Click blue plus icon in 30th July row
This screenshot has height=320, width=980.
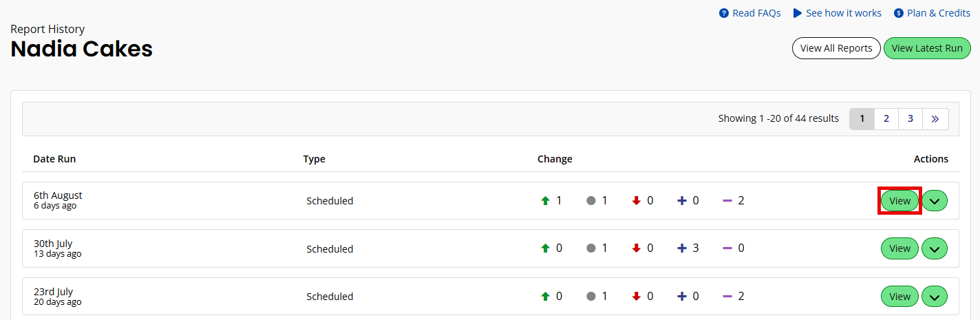coord(682,248)
